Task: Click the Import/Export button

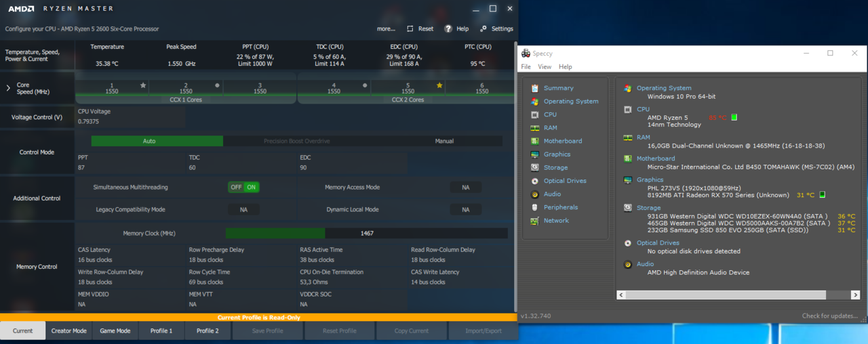Action: coord(483,330)
